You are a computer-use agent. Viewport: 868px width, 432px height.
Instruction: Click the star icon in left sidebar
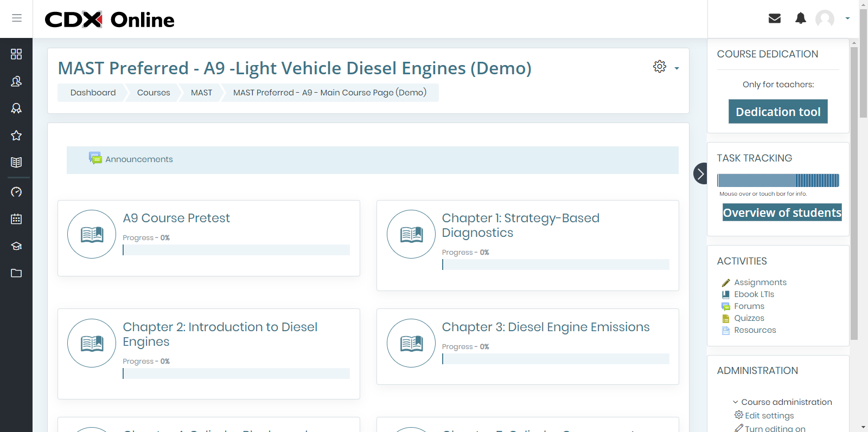pyautogui.click(x=16, y=136)
